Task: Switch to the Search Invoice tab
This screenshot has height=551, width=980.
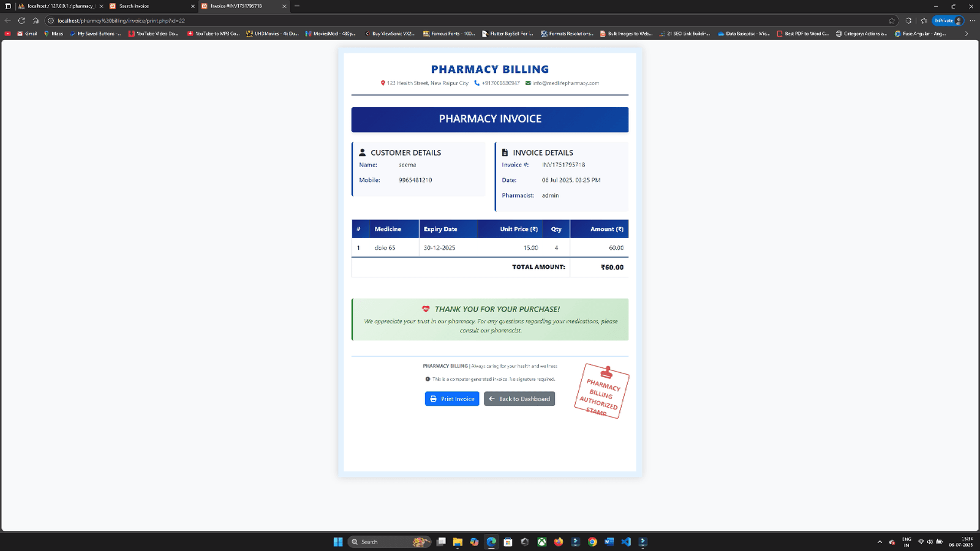Action: click(x=147, y=6)
